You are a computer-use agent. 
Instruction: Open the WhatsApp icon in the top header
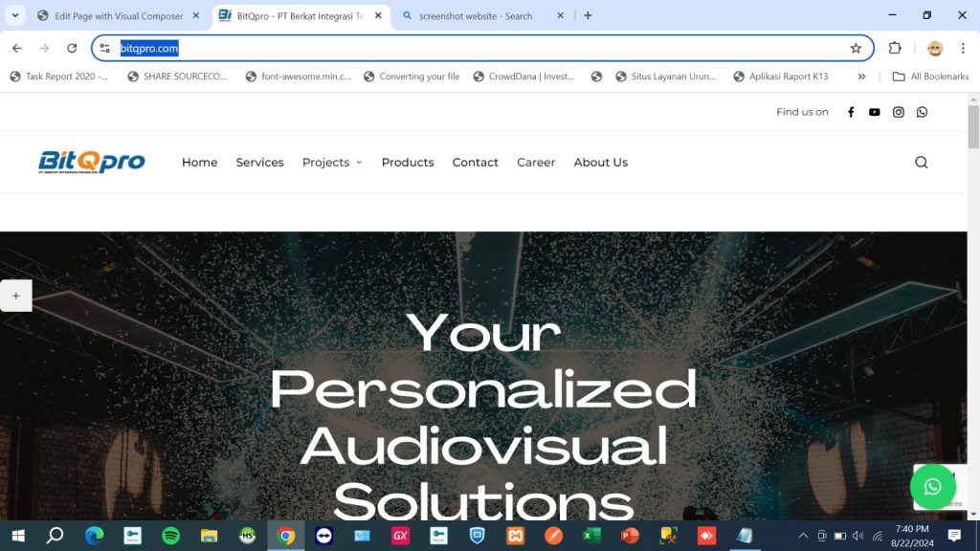[x=923, y=112]
